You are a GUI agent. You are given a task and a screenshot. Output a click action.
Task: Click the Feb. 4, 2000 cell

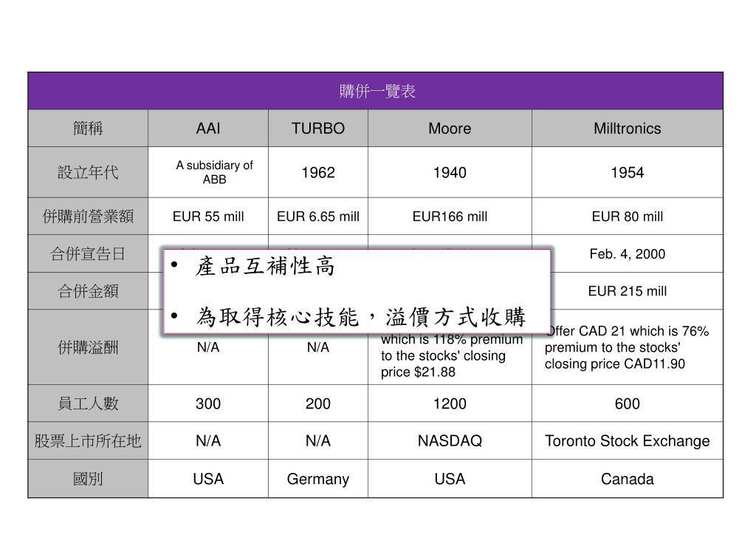click(628, 253)
